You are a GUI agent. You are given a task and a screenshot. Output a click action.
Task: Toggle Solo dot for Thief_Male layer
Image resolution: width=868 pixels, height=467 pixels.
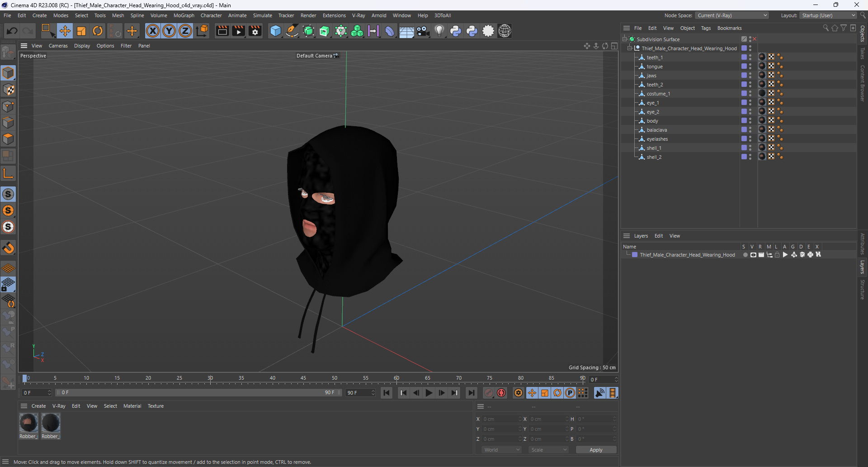pos(745,255)
